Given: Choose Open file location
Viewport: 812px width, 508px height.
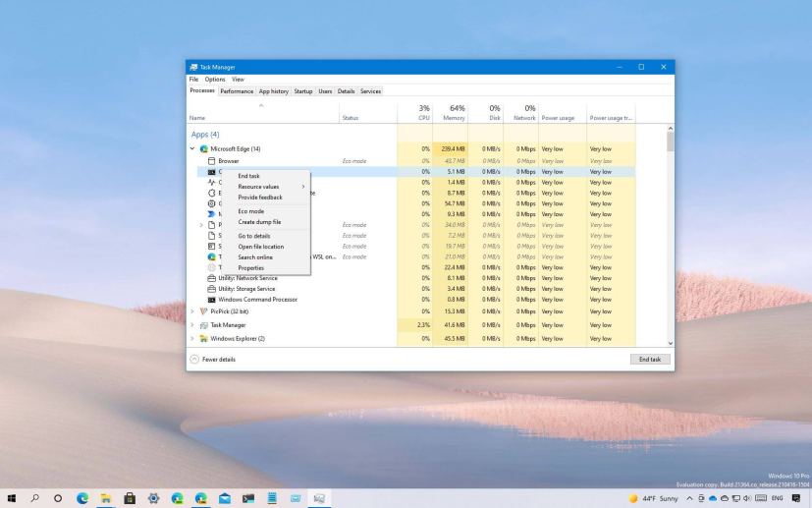Looking at the screenshot, I should point(266,247).
